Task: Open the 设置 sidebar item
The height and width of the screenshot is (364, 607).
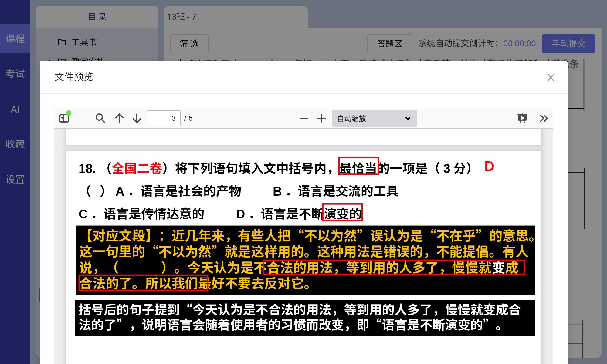Action: pyautogui.click(x=15, y=179)
